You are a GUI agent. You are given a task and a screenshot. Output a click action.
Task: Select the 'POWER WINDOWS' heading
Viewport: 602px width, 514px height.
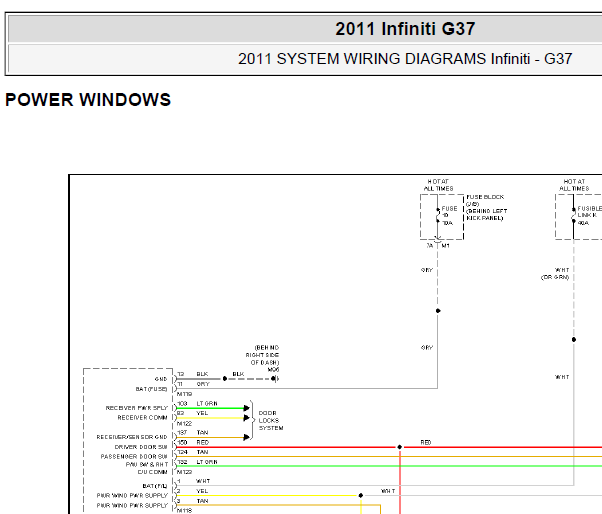(x=88, y=100)
